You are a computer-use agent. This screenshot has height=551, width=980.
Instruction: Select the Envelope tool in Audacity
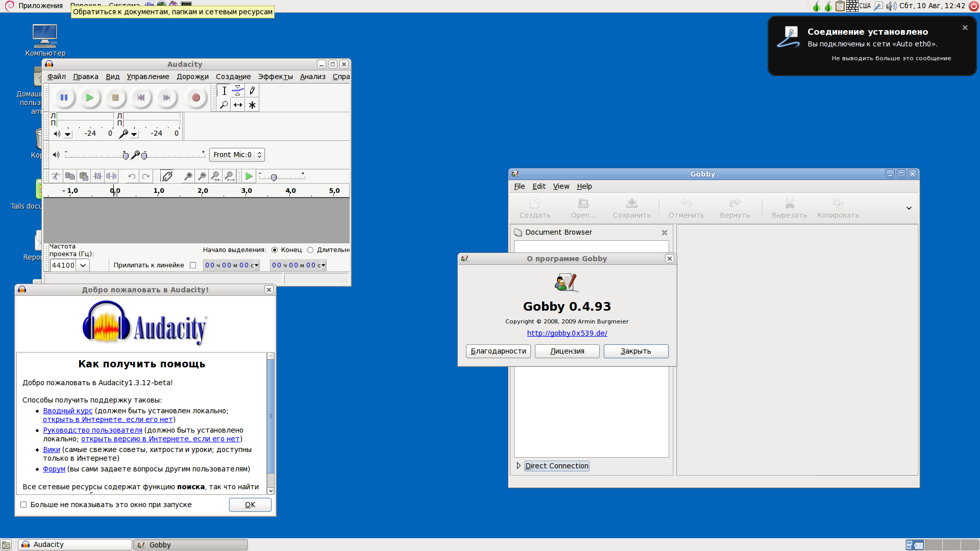(238, 91)
